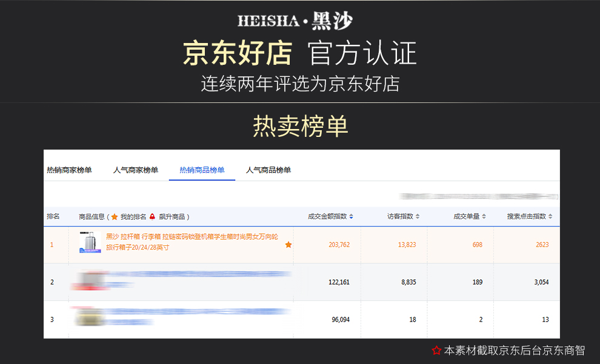Click the value 96,094
Screen dimensions: 600x364
(341, 320)
